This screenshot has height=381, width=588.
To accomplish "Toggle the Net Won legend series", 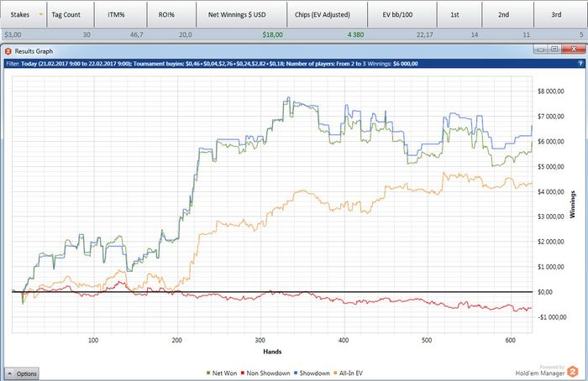I will coord(222,373).
